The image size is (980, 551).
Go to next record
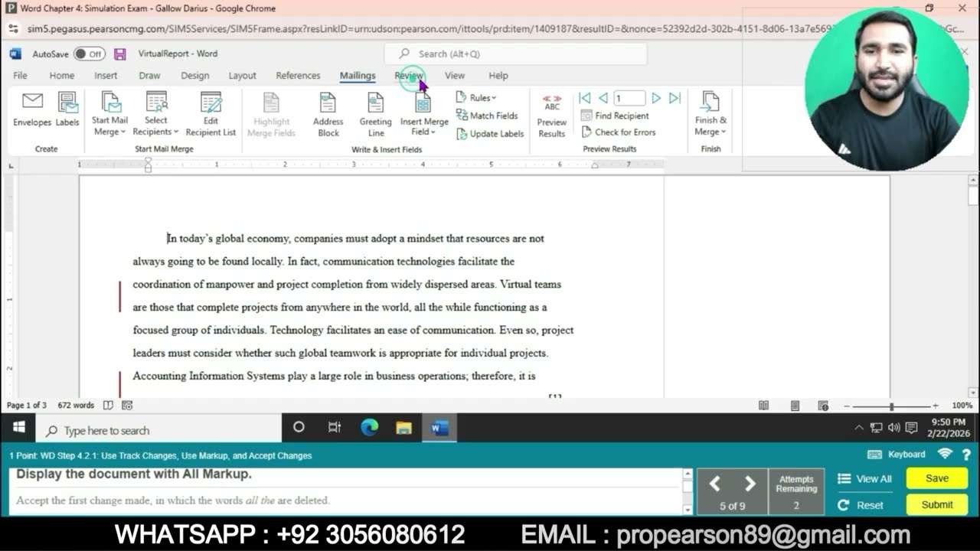click(656, 98)
